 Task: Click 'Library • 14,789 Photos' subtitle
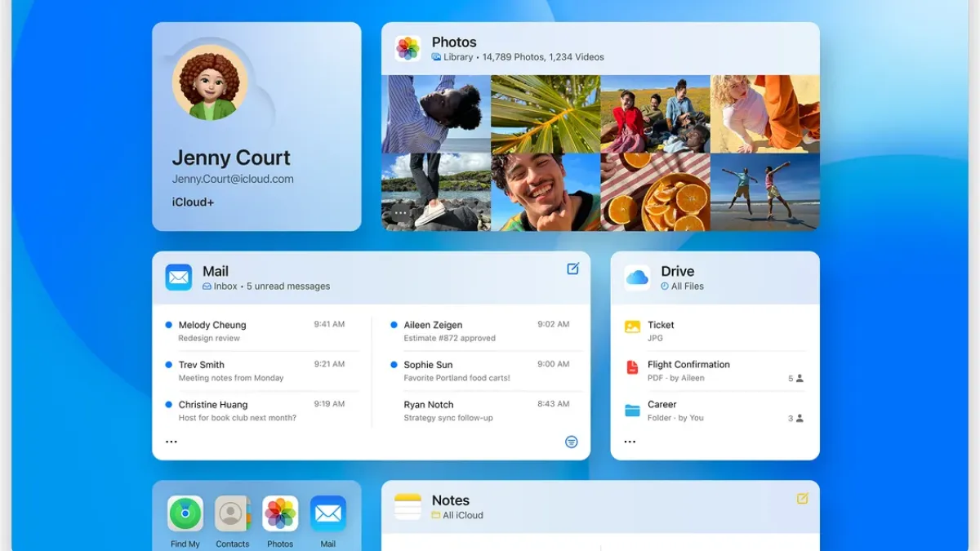(x=518, y=57)
